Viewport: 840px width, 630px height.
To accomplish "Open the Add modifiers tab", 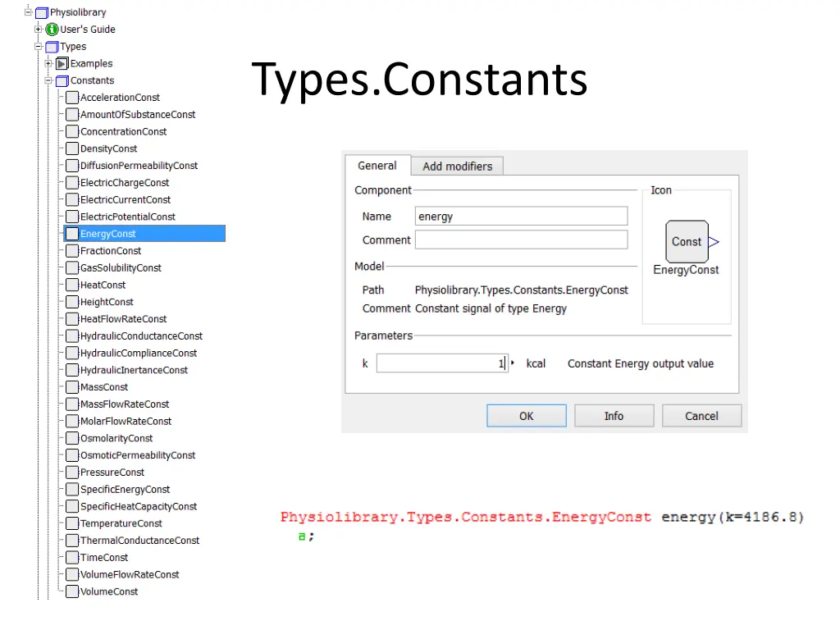I will [x=458, y=167].
